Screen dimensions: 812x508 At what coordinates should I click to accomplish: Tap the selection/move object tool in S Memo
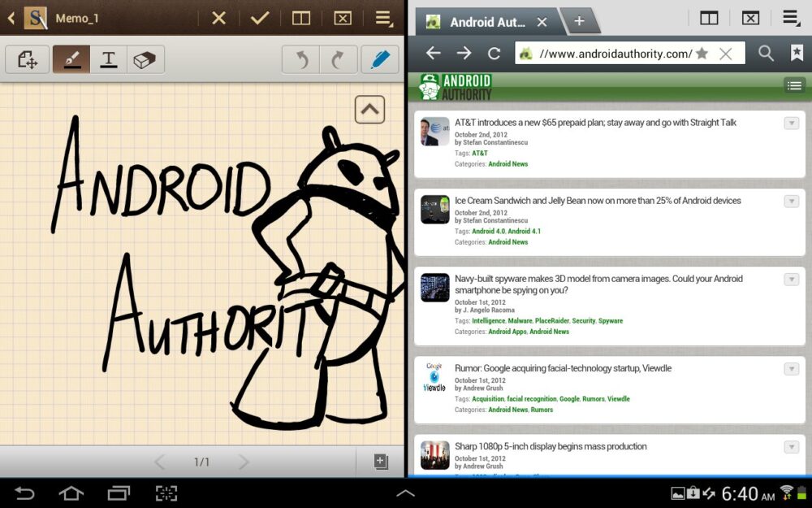tap(27, 59)
